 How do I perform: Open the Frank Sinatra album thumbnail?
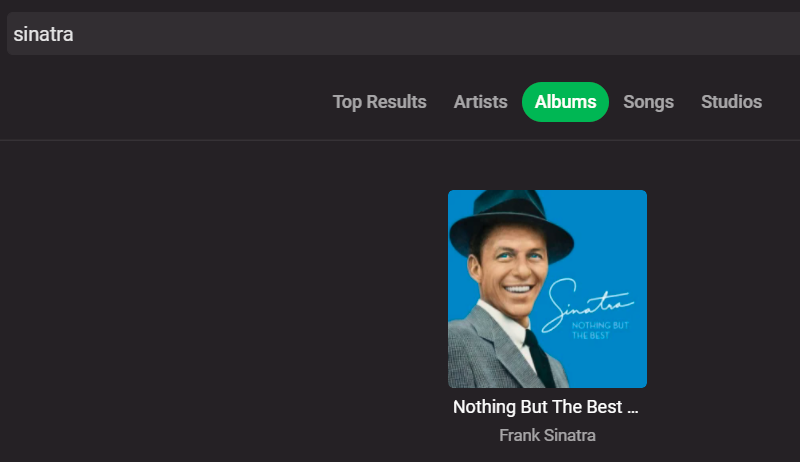[x=547, y=288]
